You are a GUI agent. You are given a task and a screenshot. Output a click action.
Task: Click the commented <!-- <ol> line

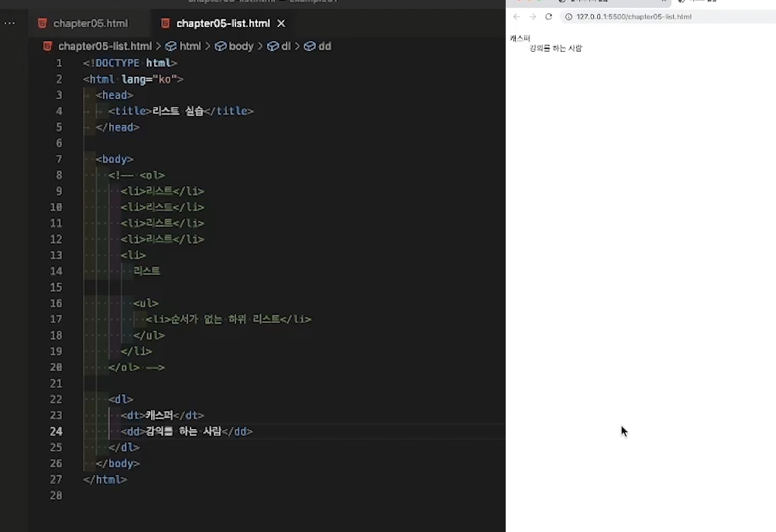click(x=136, y=175)
